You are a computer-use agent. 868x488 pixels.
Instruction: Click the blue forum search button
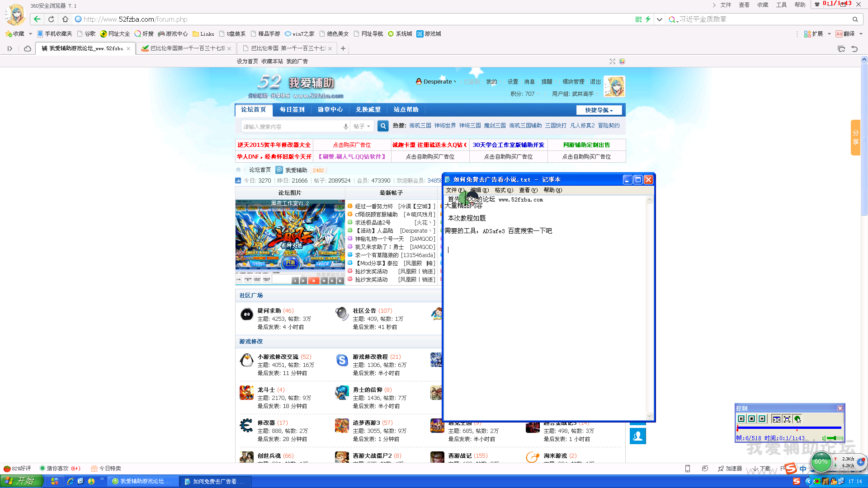click(383, 126)
